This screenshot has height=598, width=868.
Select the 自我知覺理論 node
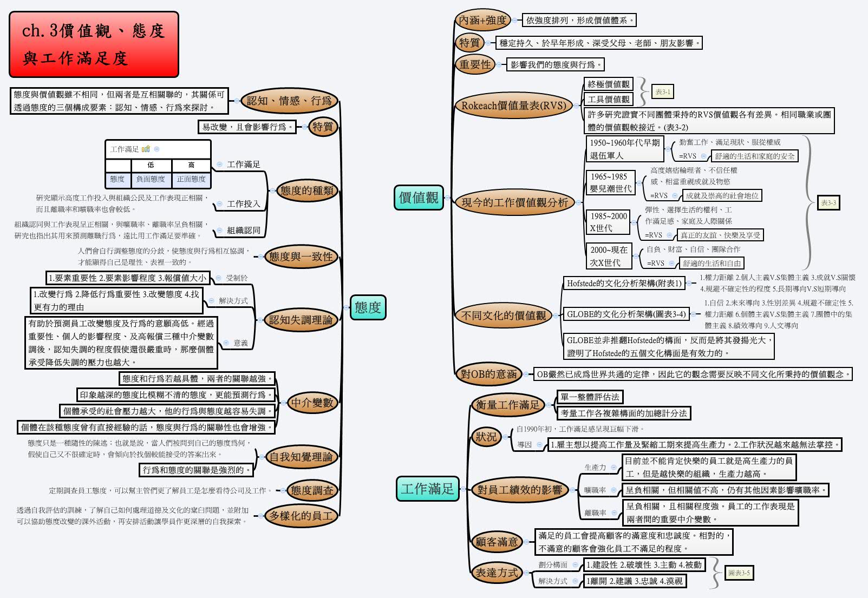point(302,456)
